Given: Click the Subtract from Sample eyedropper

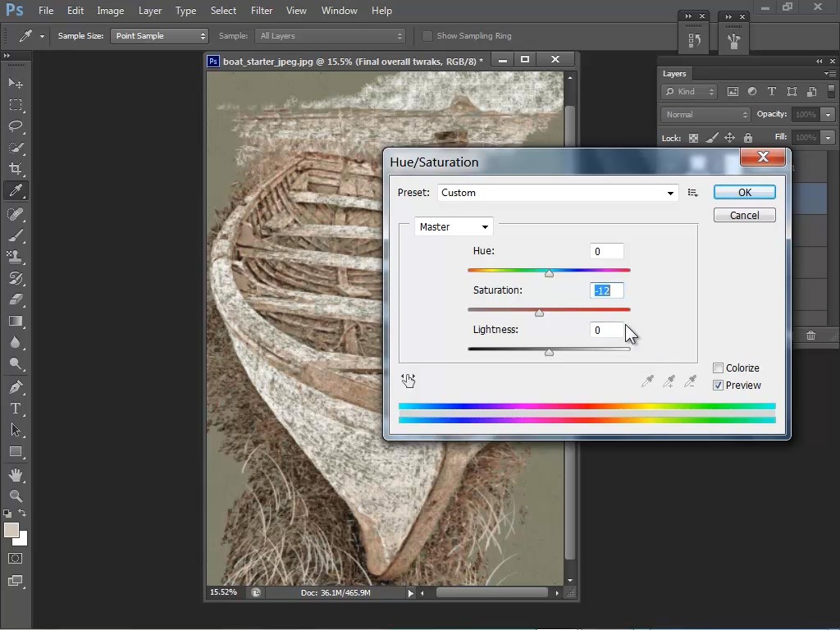Looking at the screenshot, I should (x=691, y=381).
